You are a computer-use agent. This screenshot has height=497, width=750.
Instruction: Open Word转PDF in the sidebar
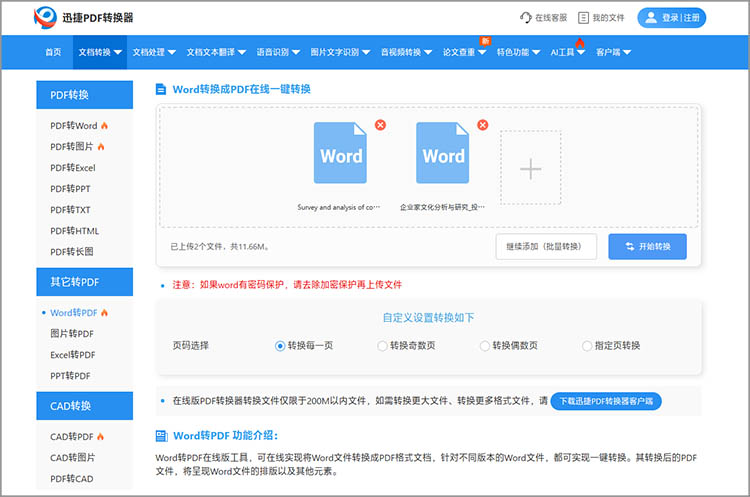pyautogui.click(x=74, y=313)
